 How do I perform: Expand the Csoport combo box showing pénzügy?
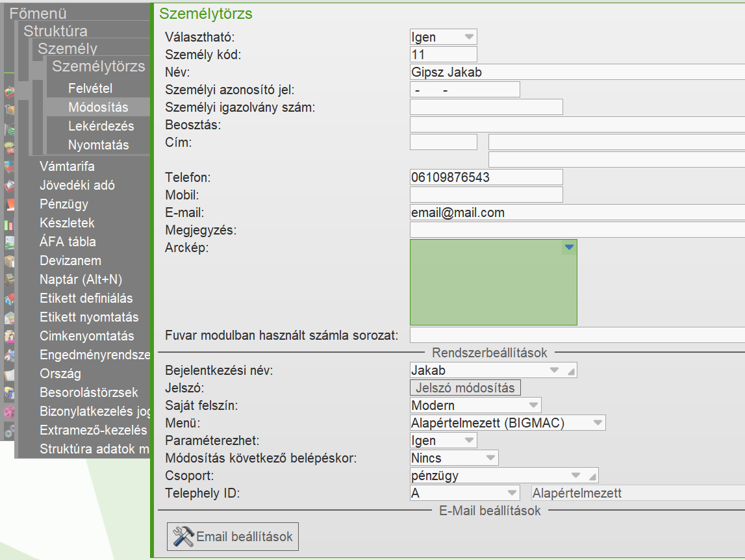[576, 476]
